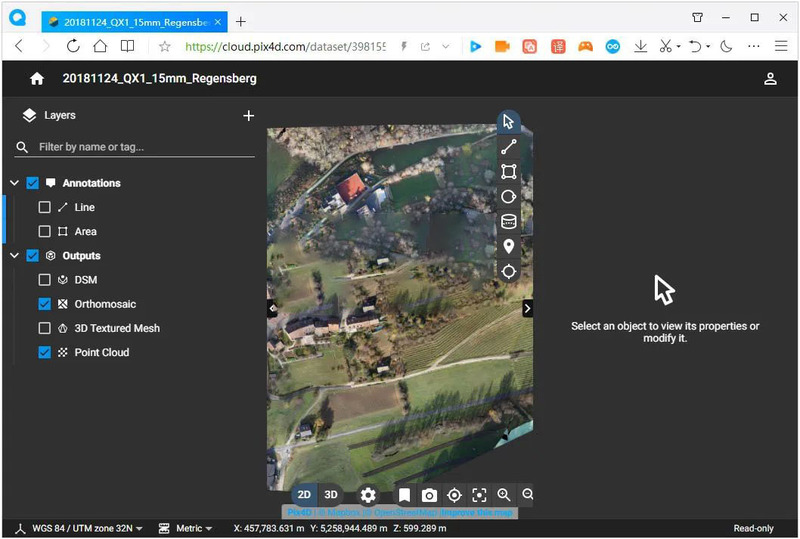800x539 pixels.
Task: Click the locate position icon in bottom toolbar
Action: point(454,495)
